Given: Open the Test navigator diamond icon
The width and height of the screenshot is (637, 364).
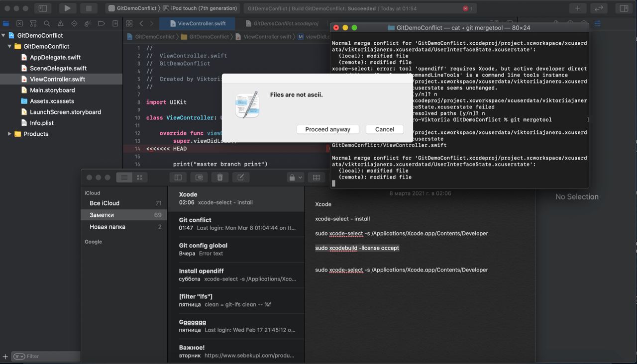Looking at the screenshot, I should (74, 23).
